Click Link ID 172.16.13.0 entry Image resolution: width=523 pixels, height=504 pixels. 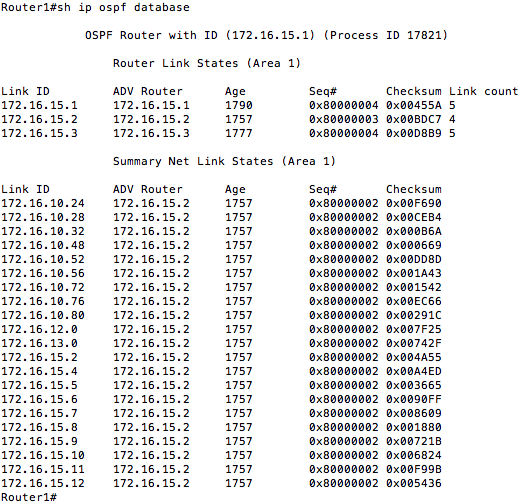(x=39, y=344)
